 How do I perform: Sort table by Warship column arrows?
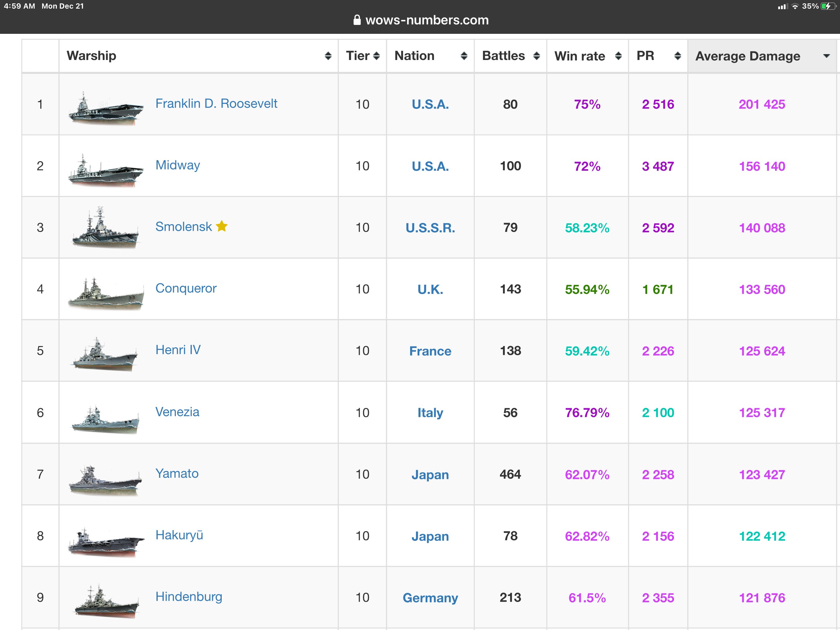click(328, 56)
